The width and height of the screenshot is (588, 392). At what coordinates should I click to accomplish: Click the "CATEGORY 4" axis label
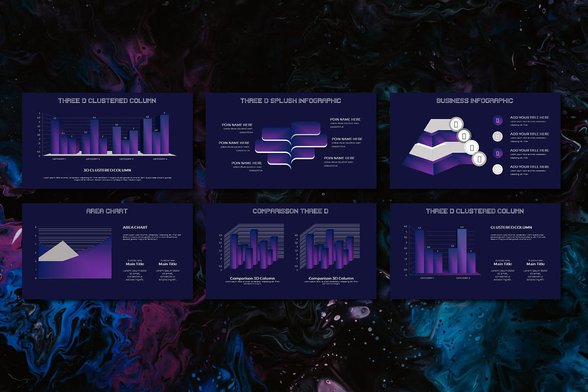click(x=160, y=159)
